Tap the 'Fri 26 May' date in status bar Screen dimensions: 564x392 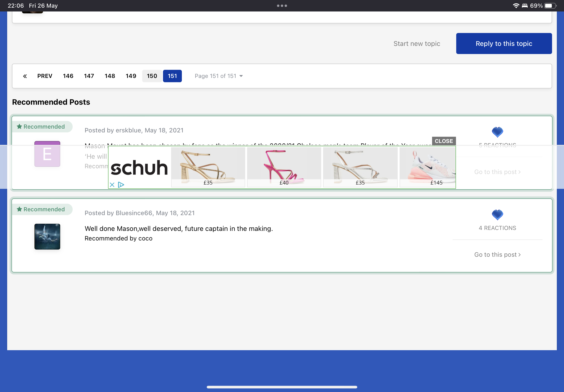click(43, 6)
